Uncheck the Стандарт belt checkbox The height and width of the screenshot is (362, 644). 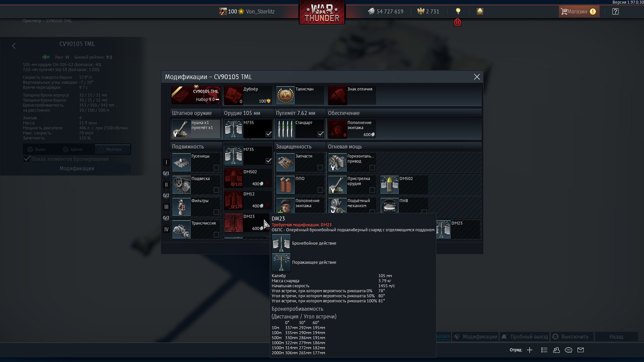pos(320,134)
